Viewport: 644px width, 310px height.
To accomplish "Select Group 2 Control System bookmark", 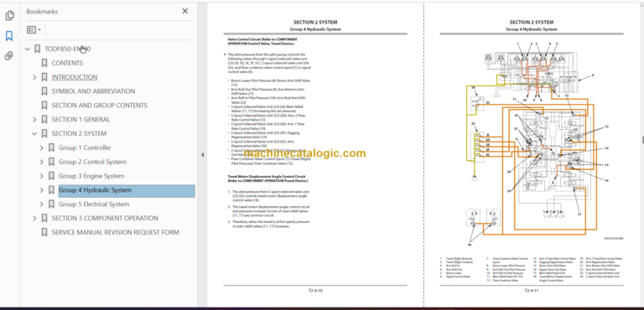I will [92, 162].
